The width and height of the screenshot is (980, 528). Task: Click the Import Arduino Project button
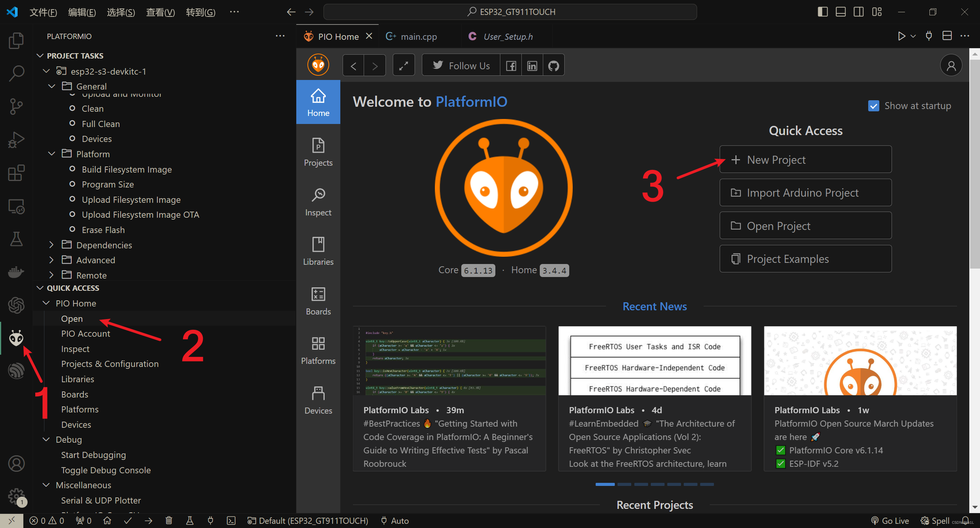[805, 193]
